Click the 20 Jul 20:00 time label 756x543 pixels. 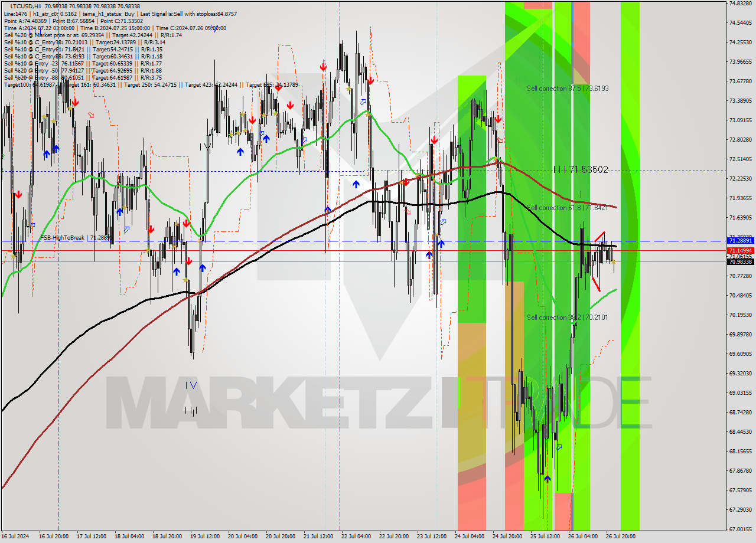click(x=281, y=537)
